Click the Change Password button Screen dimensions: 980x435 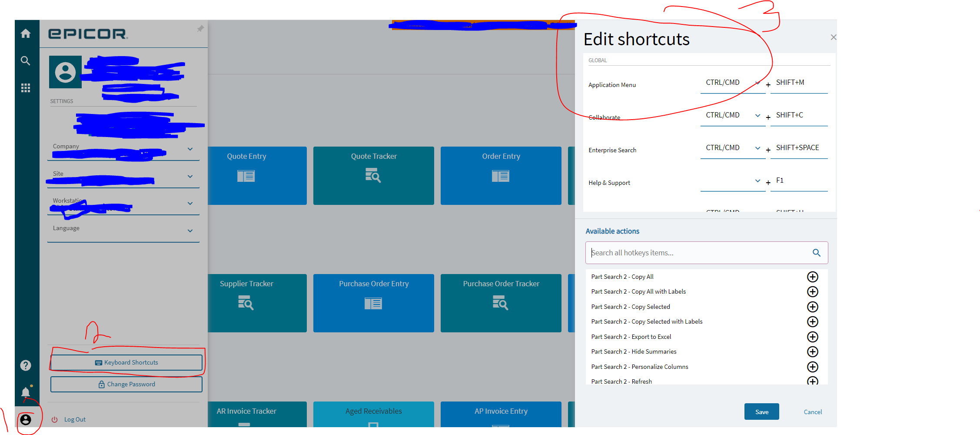(126, 384)
